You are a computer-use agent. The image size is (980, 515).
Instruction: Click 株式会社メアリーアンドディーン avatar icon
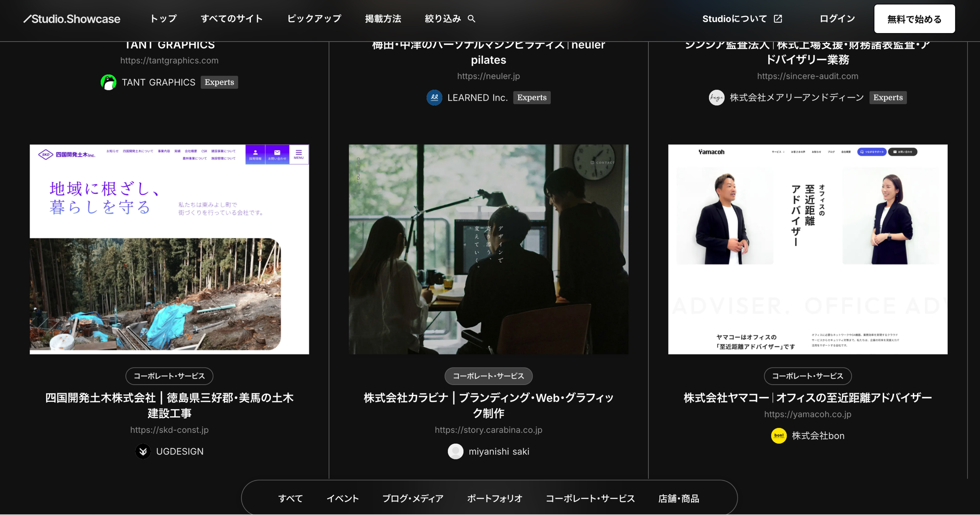(716, 98)
